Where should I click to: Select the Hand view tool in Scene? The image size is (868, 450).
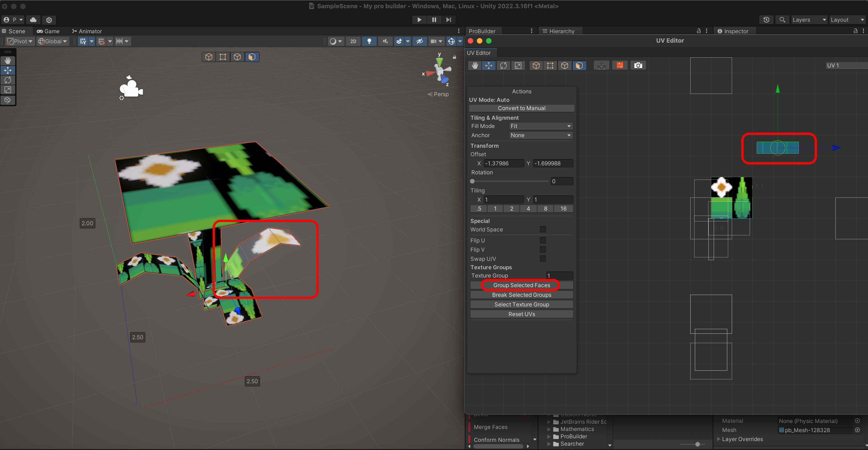8,60
